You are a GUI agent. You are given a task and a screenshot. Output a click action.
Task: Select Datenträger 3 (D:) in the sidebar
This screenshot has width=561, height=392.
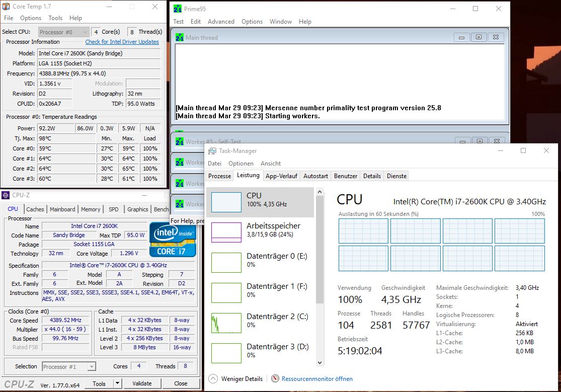[x=260, y=353]
